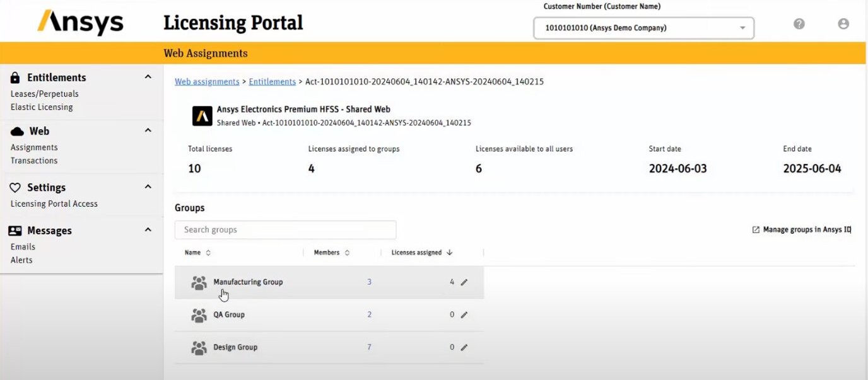Screen dimensions: 868x380
Task: Click the Ansys Electronics Premium HFSS product icon
Action: click(x=202, y=116)
